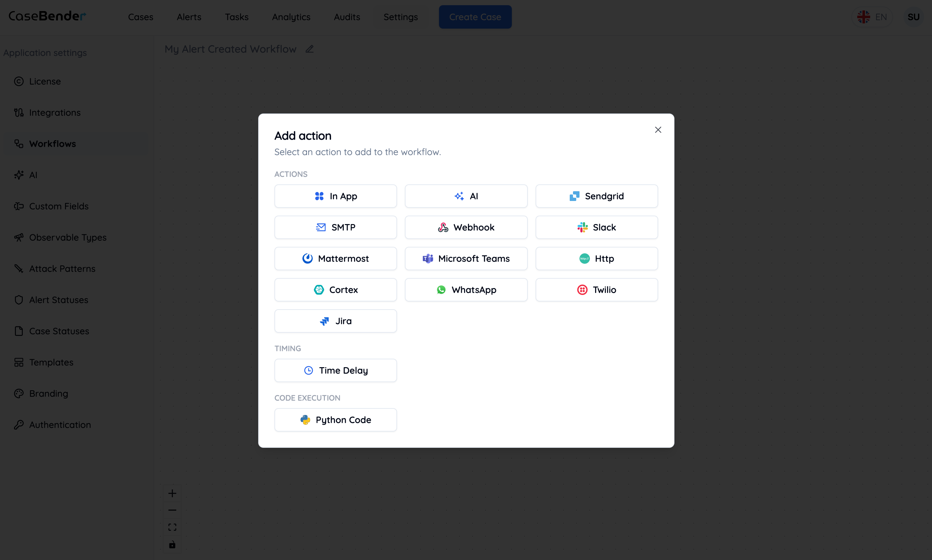Add Microsoft Teams action
Screen dimensions: 932x560
click(x=466, y=259)
